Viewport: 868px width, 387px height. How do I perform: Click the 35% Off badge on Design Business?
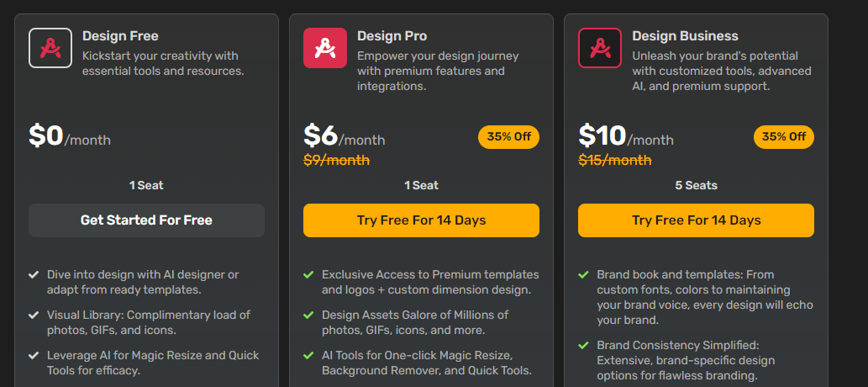(784, 137)
